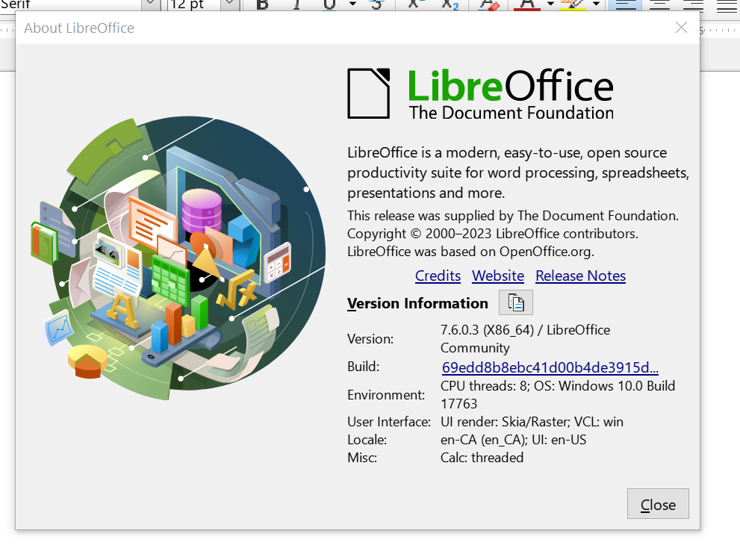Click 'Calc: threaded' misc value
This screenshot has width=740, height=560.
(x=482, y=458)
